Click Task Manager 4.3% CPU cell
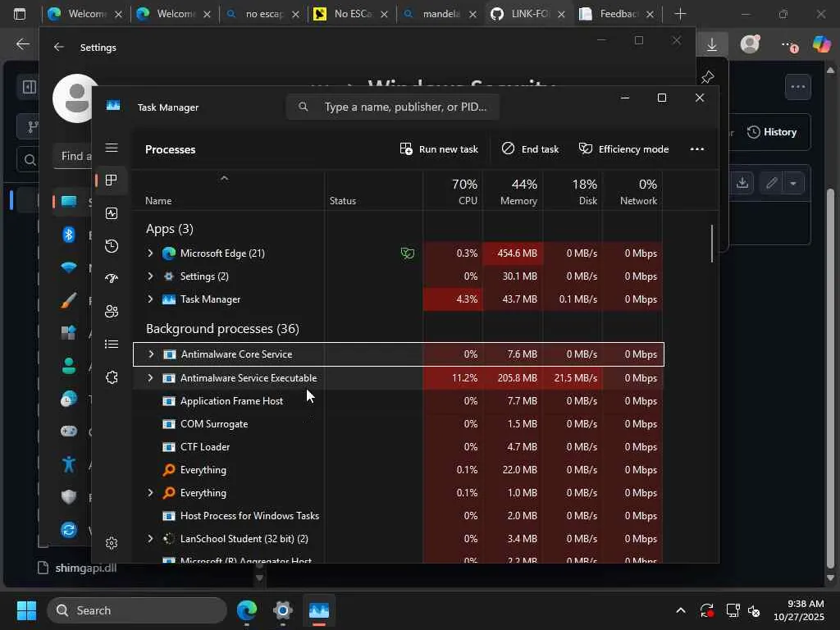The image size is (840, 630). 453,299
